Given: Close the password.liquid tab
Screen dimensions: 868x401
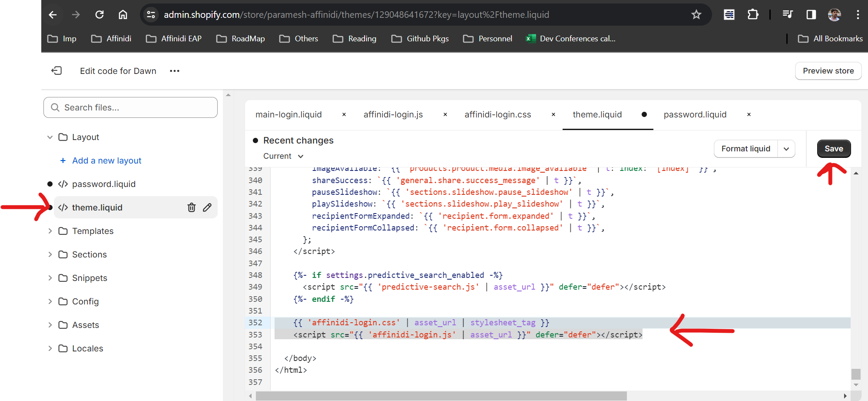Looking at the screenshot, I should (749, 114).
